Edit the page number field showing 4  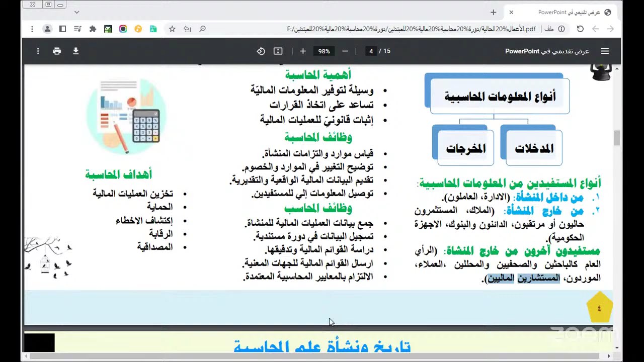[x=371, y=51]
